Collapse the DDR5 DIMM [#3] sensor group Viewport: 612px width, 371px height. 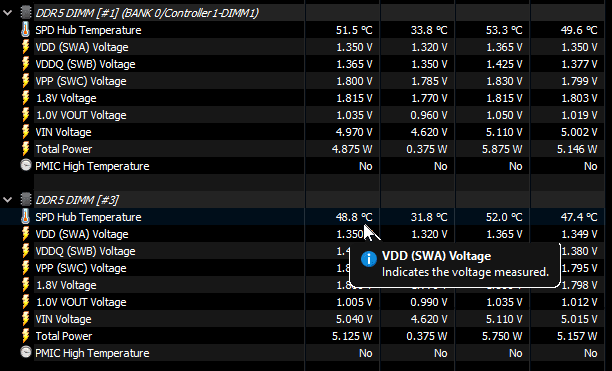(7, 200)
